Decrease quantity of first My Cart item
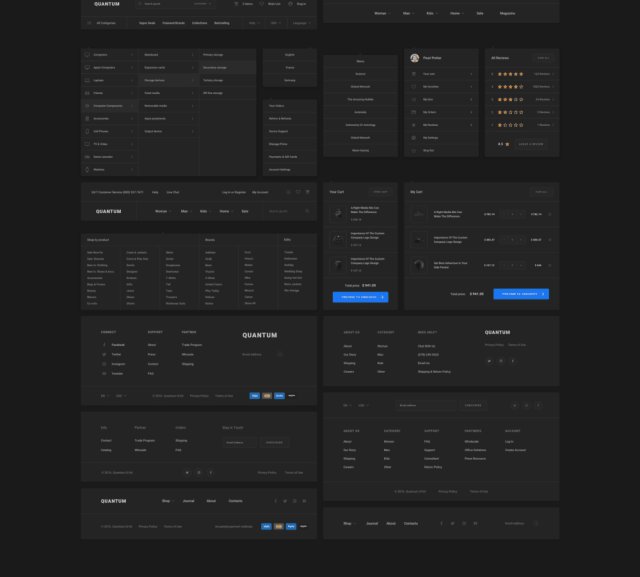Screen dimensions: 640x577 pyautogui.click(x=504, y=214)
